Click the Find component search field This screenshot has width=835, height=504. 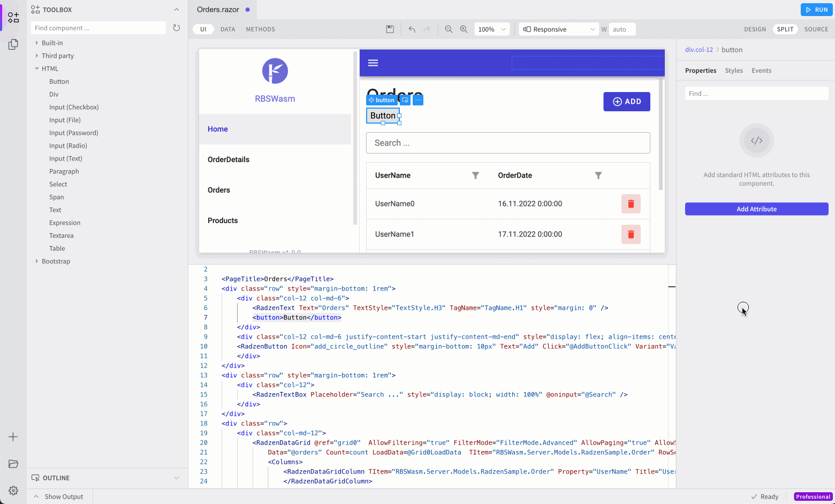[x=98, y=28]
